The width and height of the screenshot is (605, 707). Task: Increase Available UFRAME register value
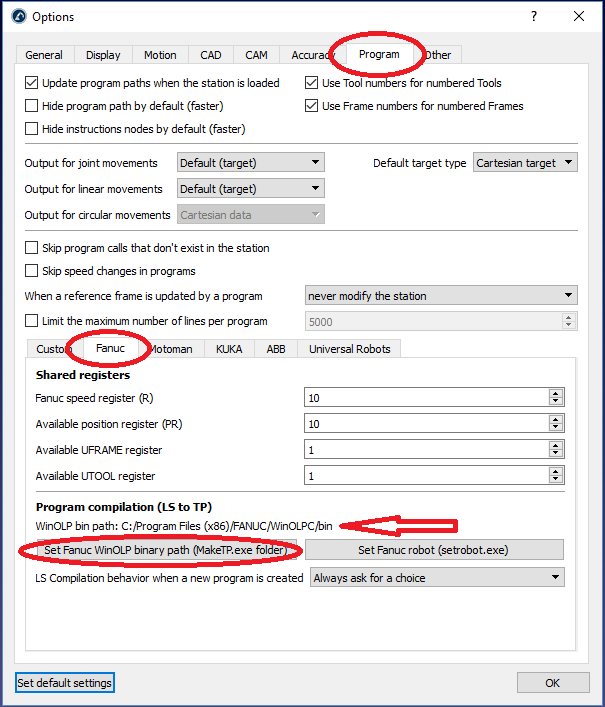pyautogui.click(x=556, y=445)
